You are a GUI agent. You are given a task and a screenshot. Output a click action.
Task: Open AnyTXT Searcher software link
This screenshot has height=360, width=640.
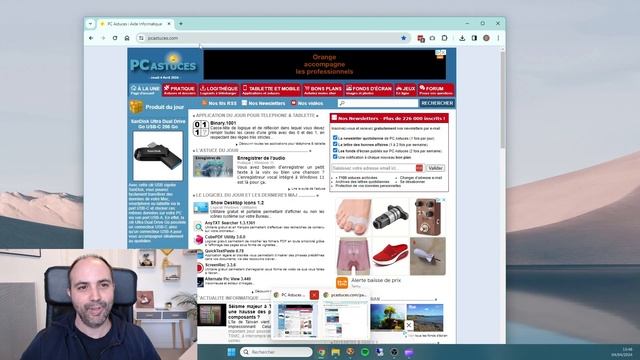pos(230,223)
